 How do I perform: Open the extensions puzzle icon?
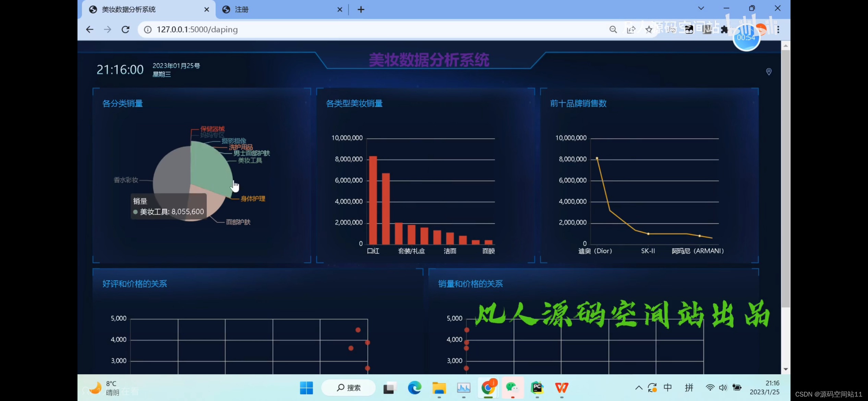(724, 29)
